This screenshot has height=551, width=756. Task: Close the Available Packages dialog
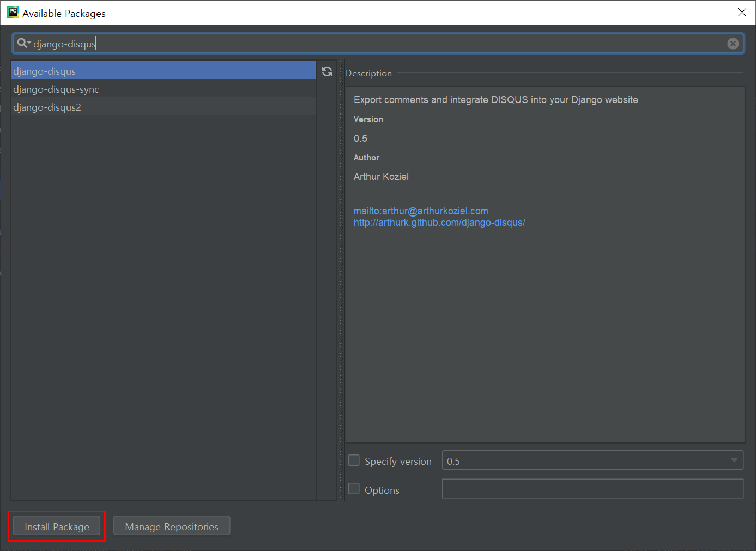click(x=742, y=12)
